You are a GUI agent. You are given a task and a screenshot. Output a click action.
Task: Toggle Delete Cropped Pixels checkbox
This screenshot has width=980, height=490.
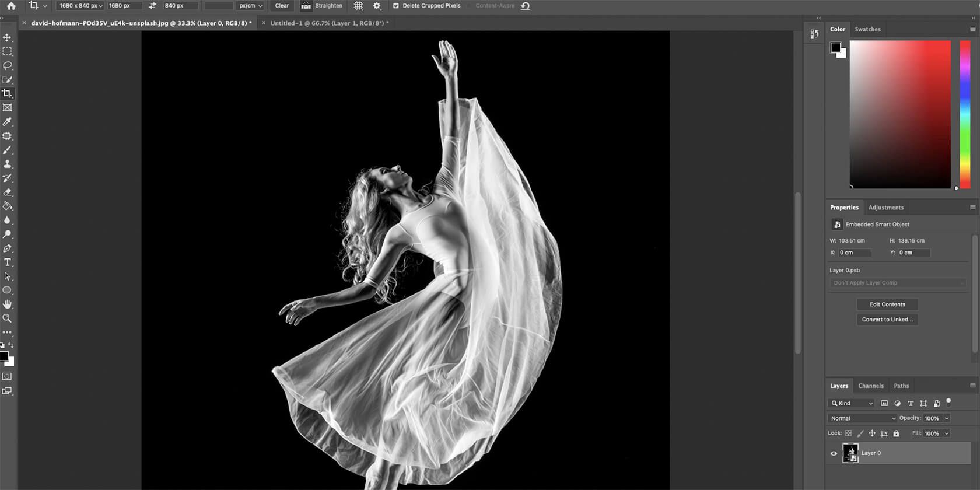tap(396, 6)
